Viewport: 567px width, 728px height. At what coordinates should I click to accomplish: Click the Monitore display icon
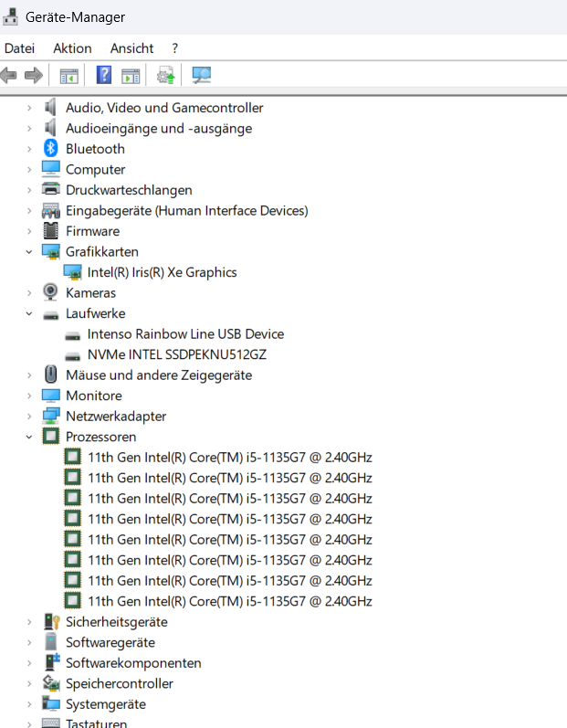50,396
